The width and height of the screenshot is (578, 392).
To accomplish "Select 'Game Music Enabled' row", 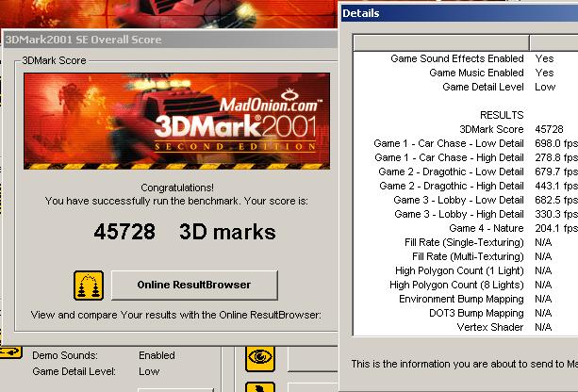I will pyautogui.click(x=466, y=73).
